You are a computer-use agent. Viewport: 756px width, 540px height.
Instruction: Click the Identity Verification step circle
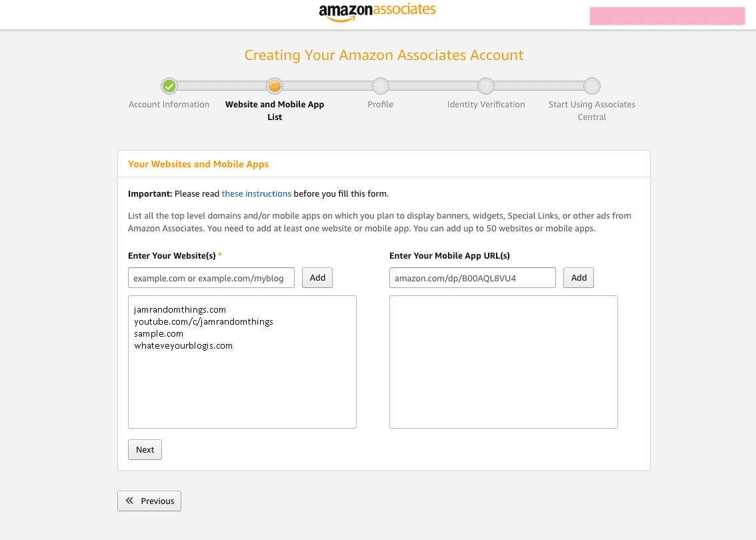click(486, 85)
